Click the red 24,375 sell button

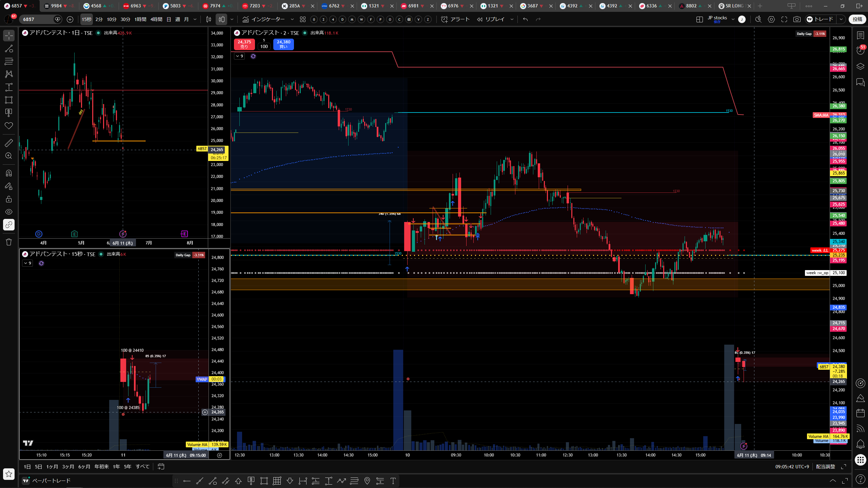(x=244, y=44)
